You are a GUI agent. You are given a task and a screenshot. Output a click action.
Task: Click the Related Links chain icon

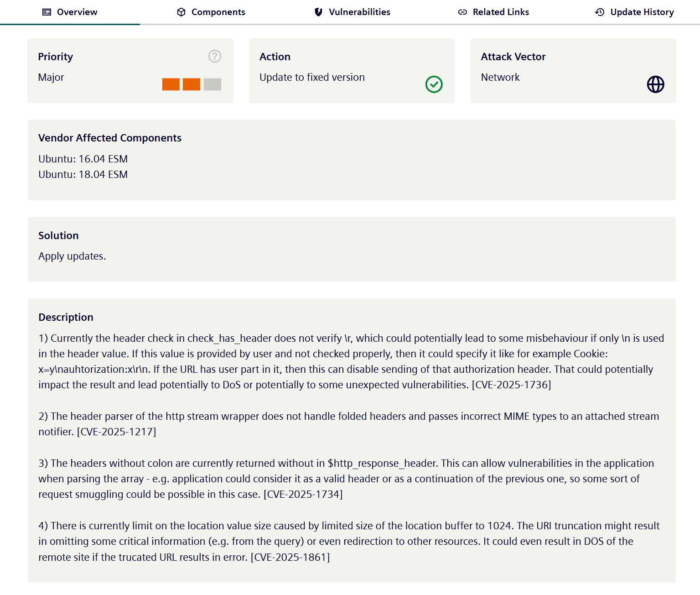point(462,12)
